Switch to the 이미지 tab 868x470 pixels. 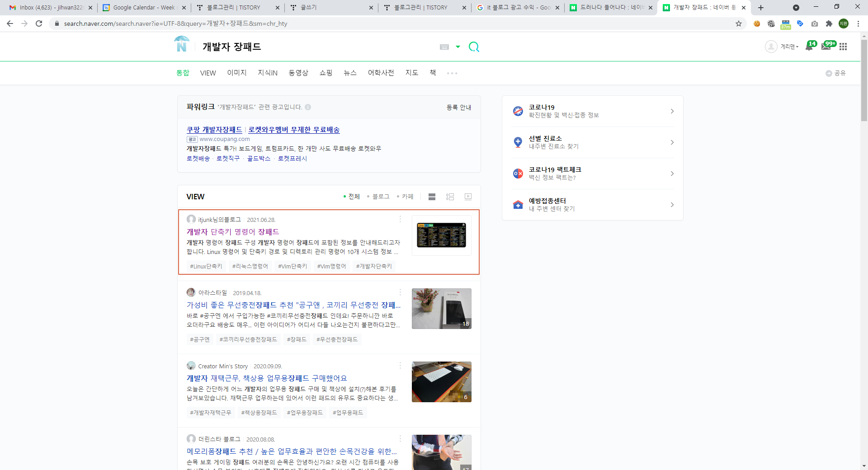[237, 73]
